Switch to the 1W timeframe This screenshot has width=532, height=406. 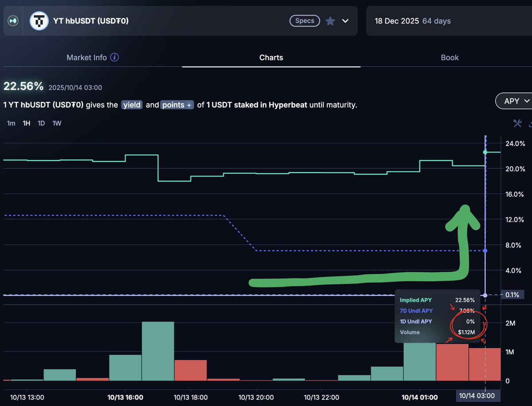[x=56, y=123]
